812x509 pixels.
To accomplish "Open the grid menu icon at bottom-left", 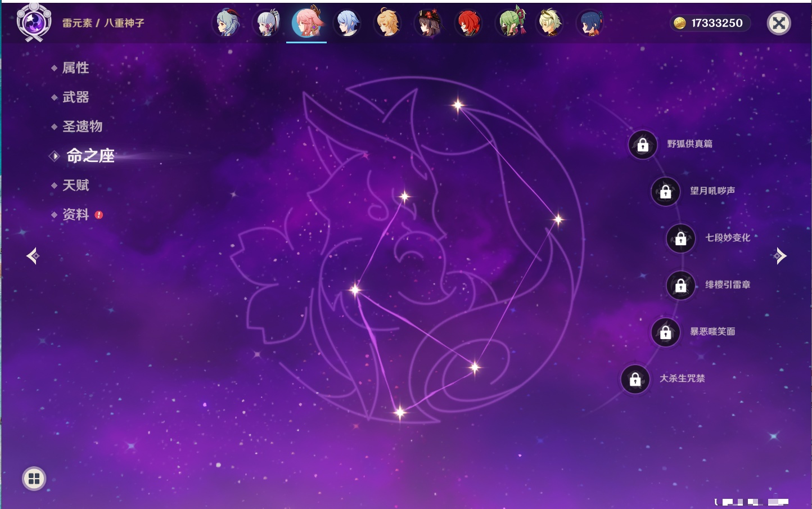I will pyautogui.click(x=34, y=479).
